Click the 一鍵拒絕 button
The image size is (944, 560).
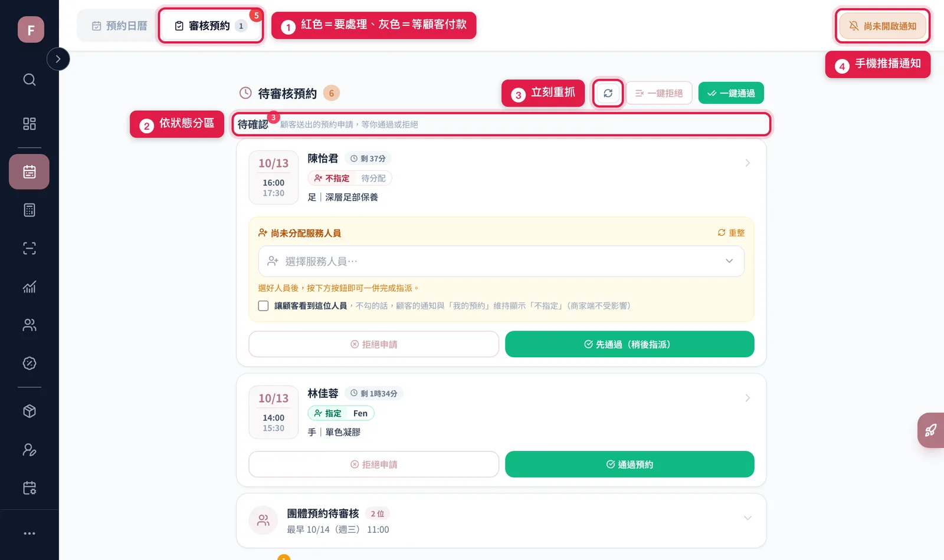coord(659,93)
